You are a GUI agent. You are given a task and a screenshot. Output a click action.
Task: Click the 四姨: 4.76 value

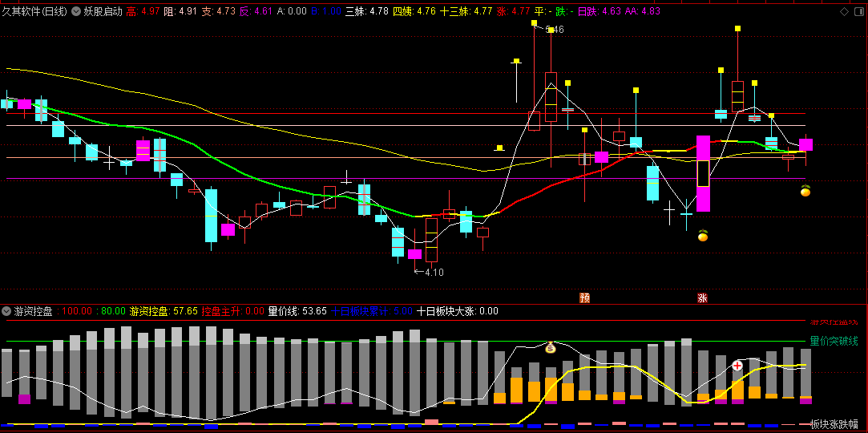coord(414,11)
